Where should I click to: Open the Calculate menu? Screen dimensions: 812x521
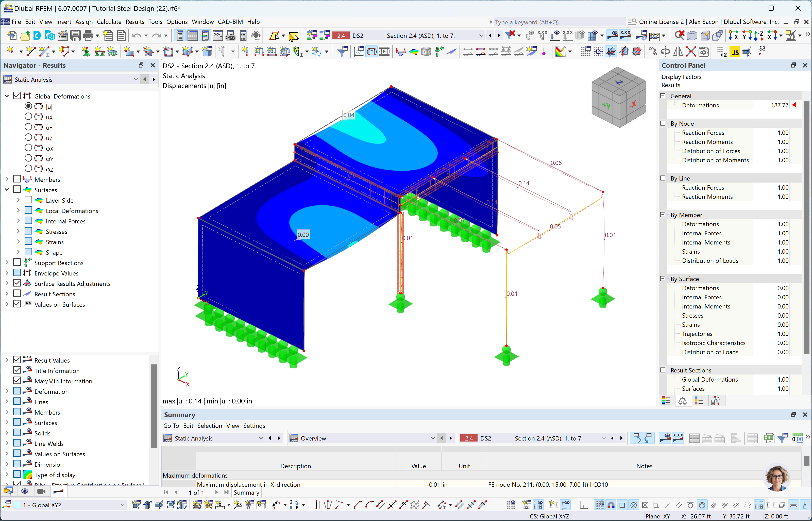[x=109, y=22]
